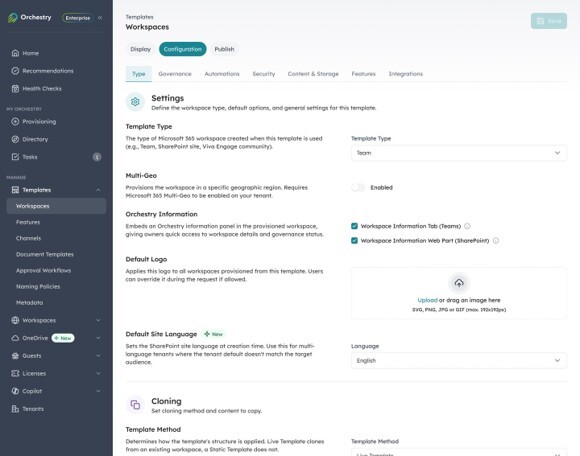Expand the Copilot group chevron
The height and width of the screenshot is (456, 580).
coord(98,391)
